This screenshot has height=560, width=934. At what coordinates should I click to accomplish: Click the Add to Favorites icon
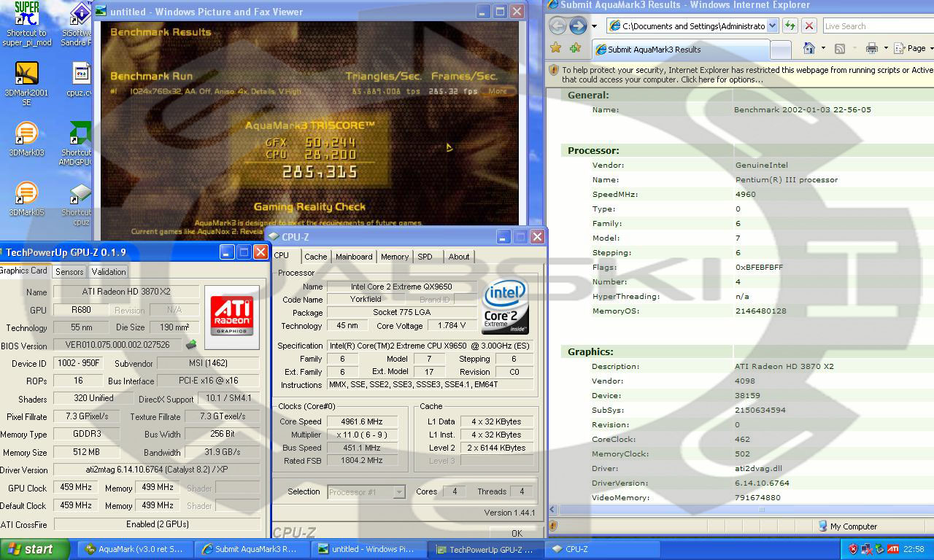(x=575, y=48)
